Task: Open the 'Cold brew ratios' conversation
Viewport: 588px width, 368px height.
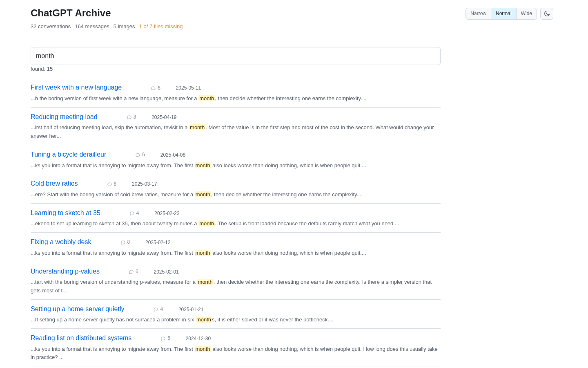Action: (x=54, y=184)
